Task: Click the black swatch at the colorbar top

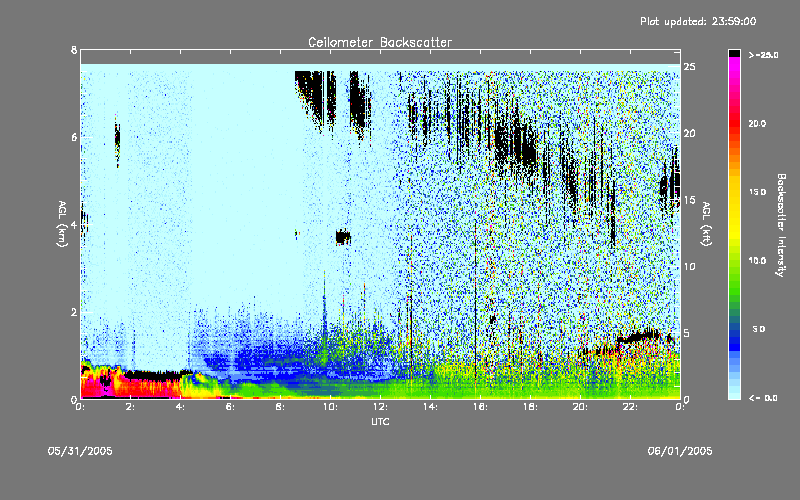Action: click(x=735, y=53)
